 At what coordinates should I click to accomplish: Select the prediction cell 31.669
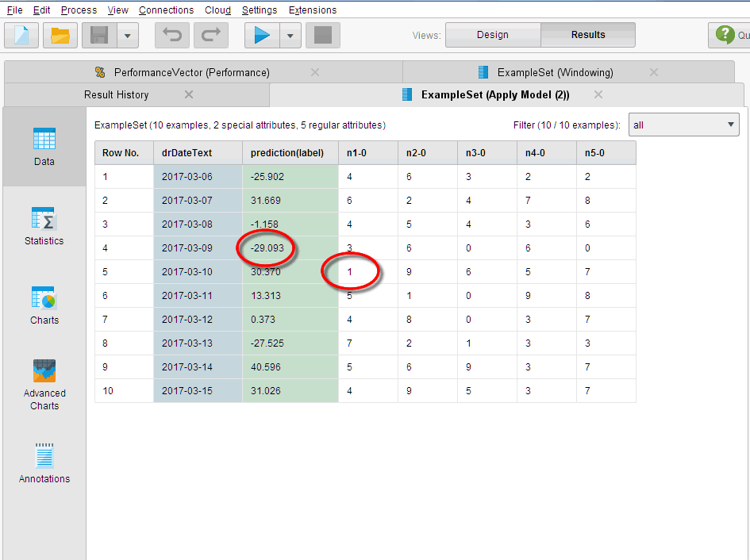290,201
